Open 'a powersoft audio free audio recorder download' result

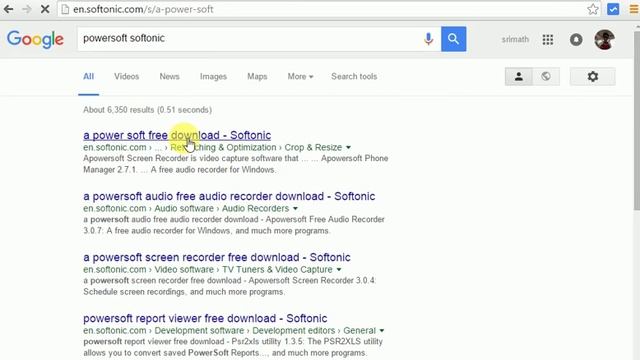point(229,196)
